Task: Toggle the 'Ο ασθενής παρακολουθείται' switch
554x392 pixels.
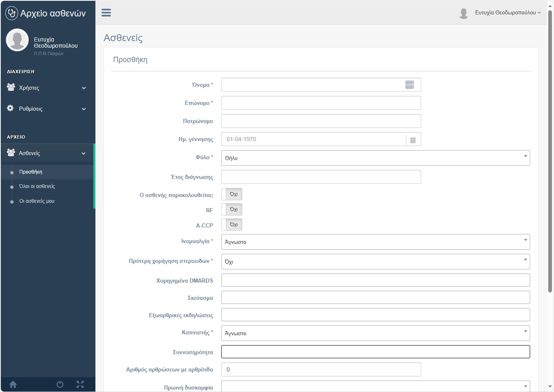Action: [x=232, y=194]
